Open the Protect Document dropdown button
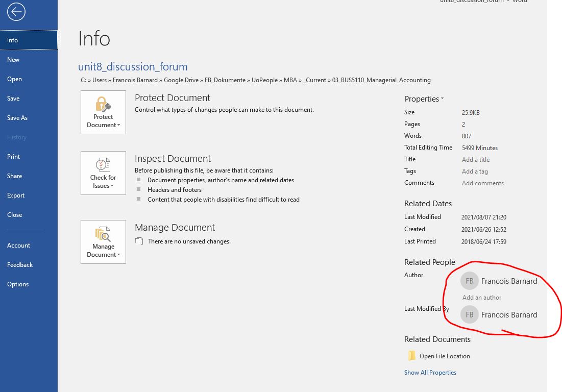Screen dimensions: 562x392 tap(103, 112)
